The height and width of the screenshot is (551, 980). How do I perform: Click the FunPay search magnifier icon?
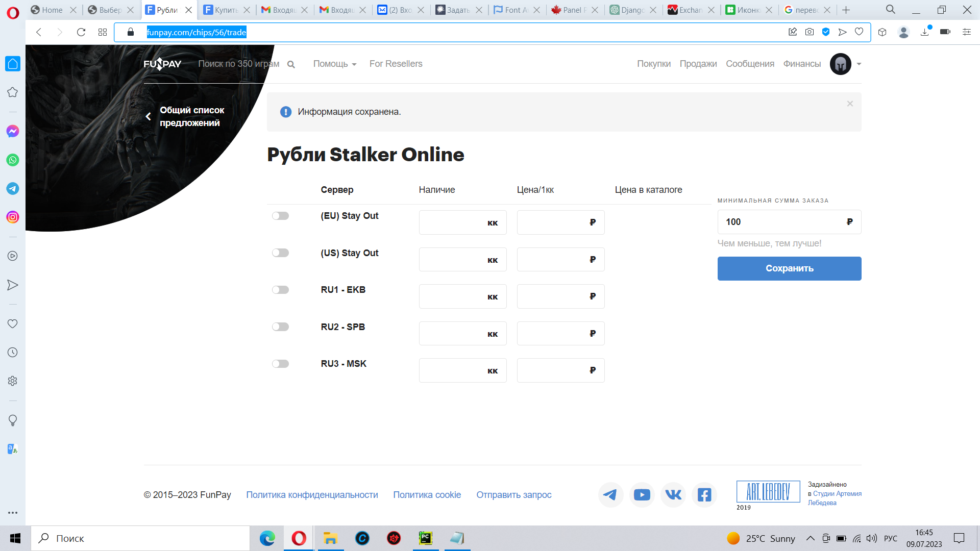[x=291, y=64]
